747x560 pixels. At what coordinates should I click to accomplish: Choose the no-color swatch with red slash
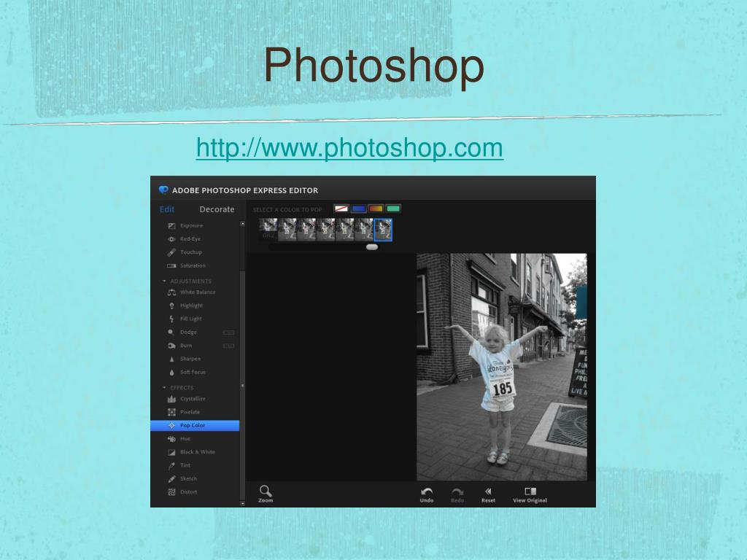pyautogui.click(x=341, y=209)
